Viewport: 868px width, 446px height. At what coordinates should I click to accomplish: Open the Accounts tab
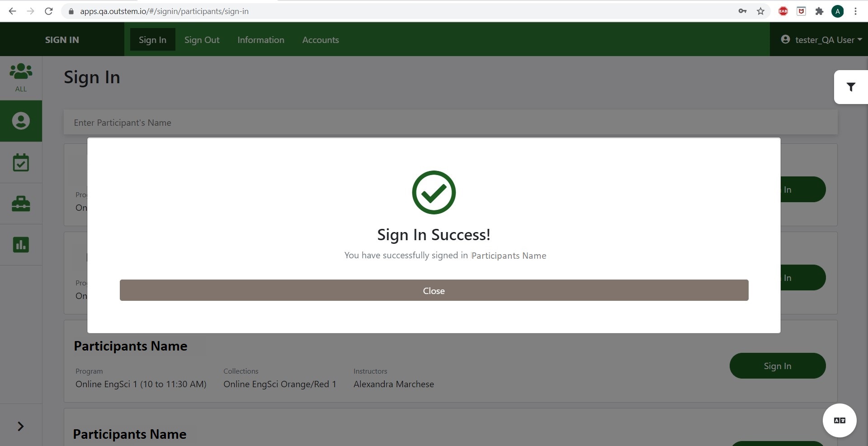pyautogui.click(x=321, y=40)
